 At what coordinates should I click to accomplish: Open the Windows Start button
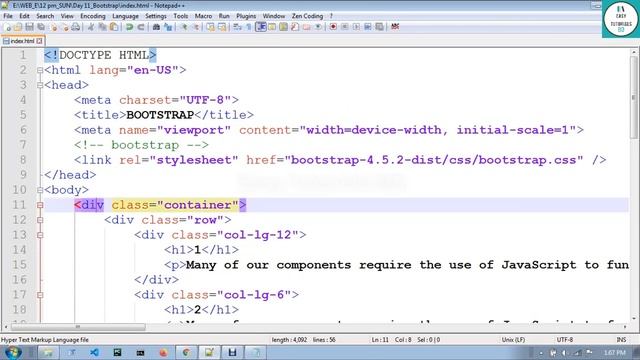point(13,352)
